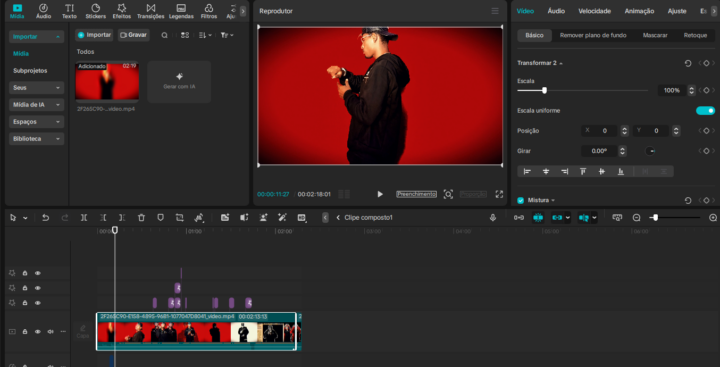
Task: Toggle the Escala uniforme switch
Action: pyautogui.click(x=705, y=111)
